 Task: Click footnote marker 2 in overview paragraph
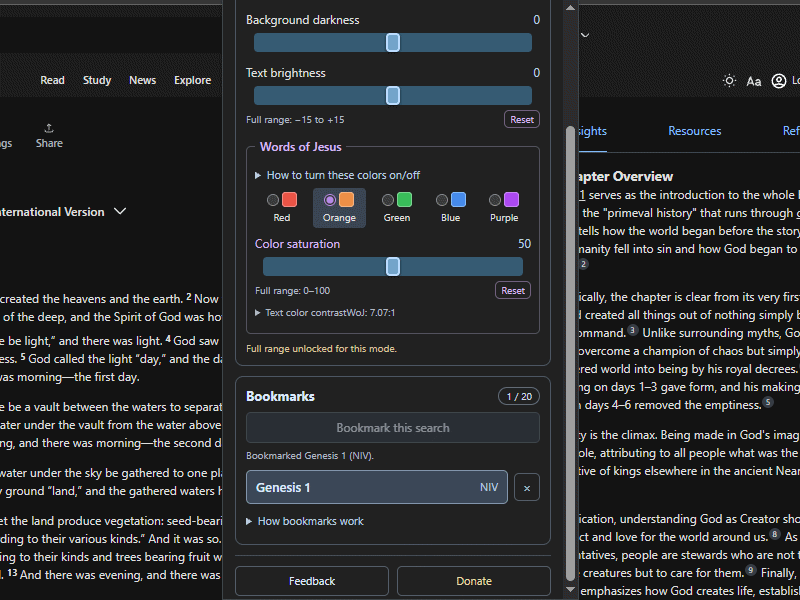coord(583,264)
